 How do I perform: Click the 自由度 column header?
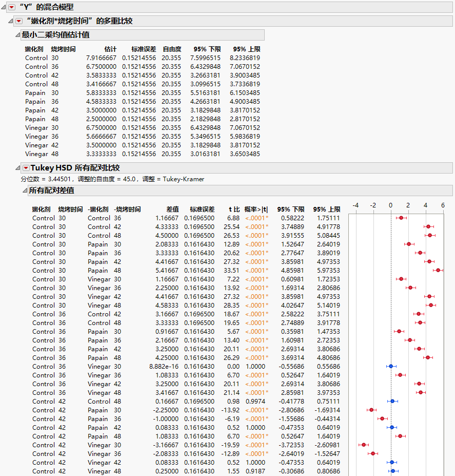tap(172, 49)
